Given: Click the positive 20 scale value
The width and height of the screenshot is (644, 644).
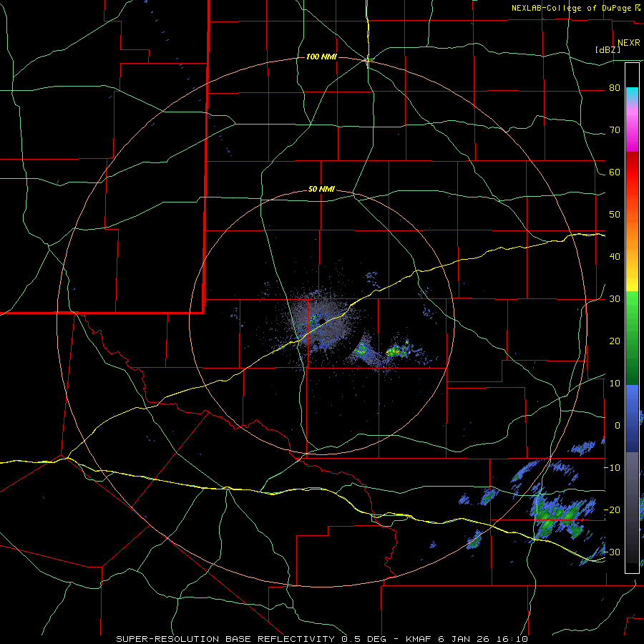Looking at the screenshot, I should coord(615,341).
